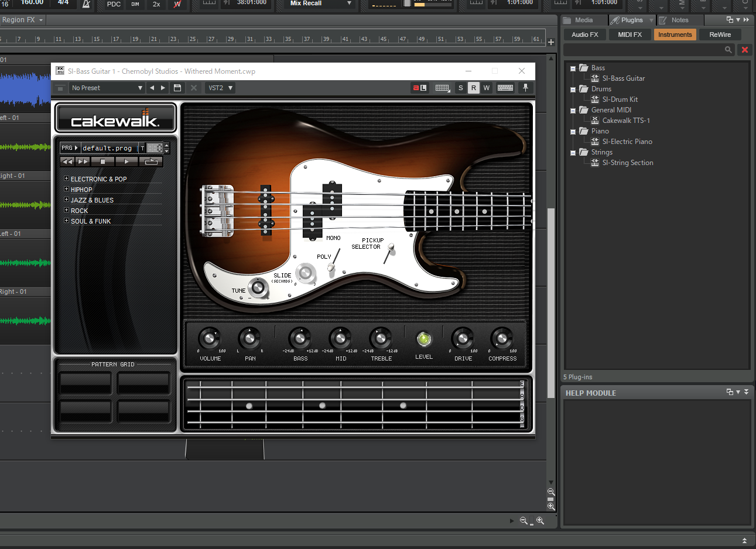Toggle the metronome icon in the top bar
This screenshot has width=756, height=549.
tap(86, 4)
